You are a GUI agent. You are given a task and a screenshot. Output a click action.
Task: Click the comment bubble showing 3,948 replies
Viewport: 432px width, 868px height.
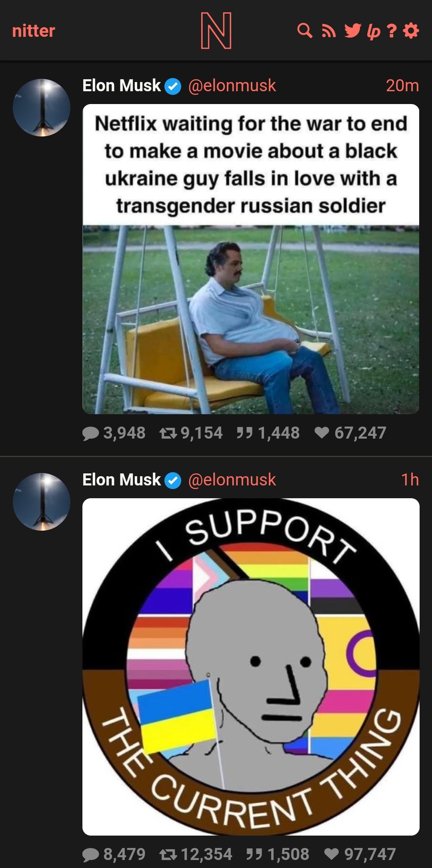[x=90, y=433]
